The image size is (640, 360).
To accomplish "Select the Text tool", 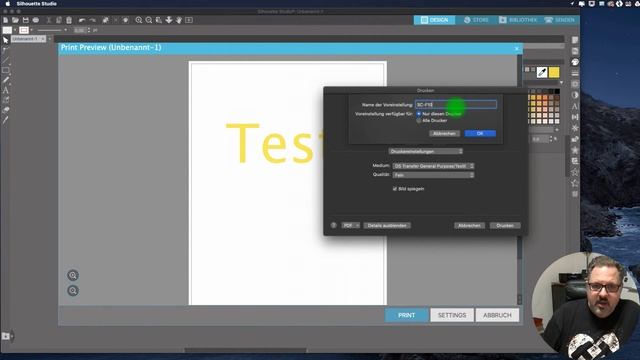I will coord(5,90).
